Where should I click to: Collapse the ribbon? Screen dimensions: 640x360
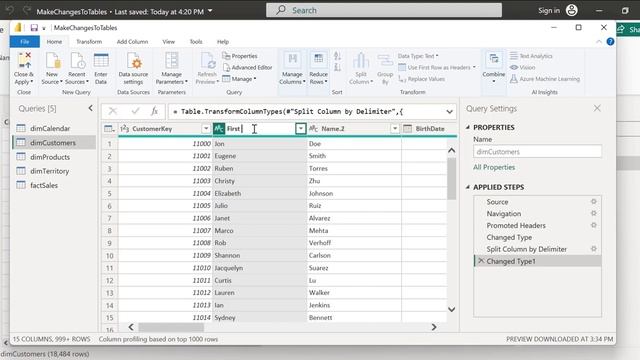point(598,42)
